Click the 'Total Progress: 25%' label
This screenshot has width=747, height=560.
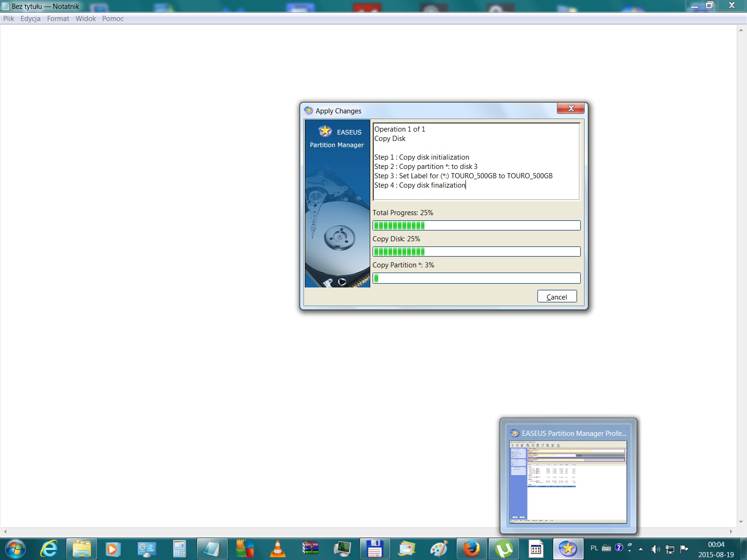pyautogui.click(x=403, y=213)
